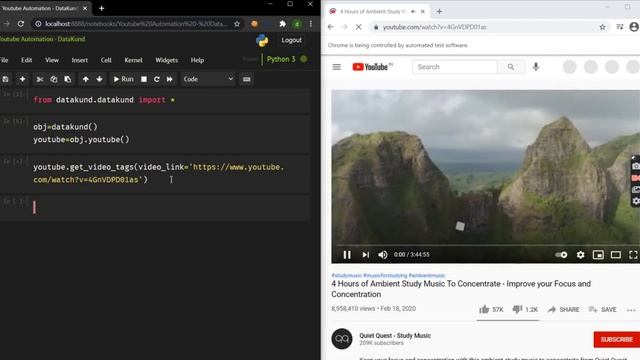
Task: Restart kernel and run all cells
Action: point(169,79)
